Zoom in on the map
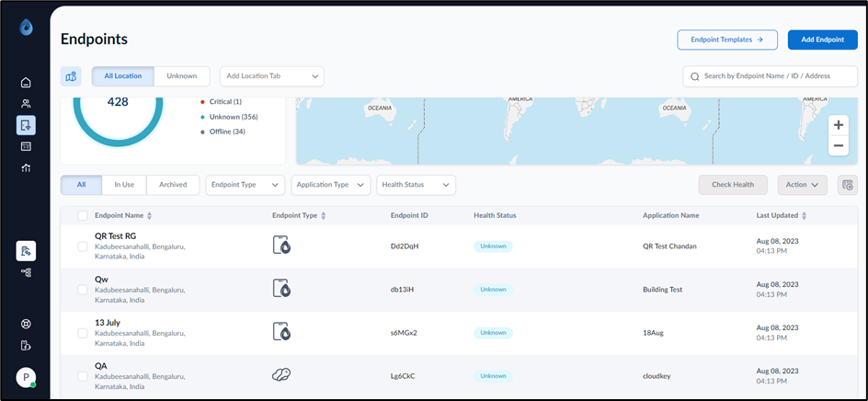This screenshot has height=401, width=868. 838,125
